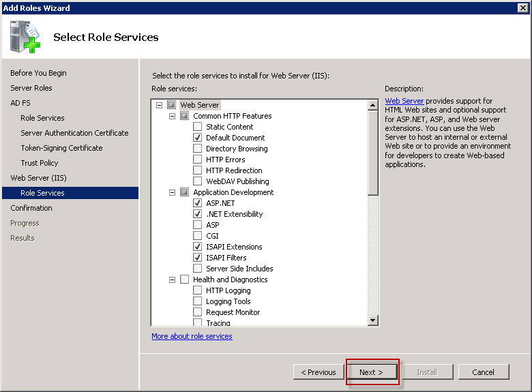Image resolution: width=532 pixels, height=392 pixels.
Task: Close the Add Roles Wizard window
Action: [523, 7]
